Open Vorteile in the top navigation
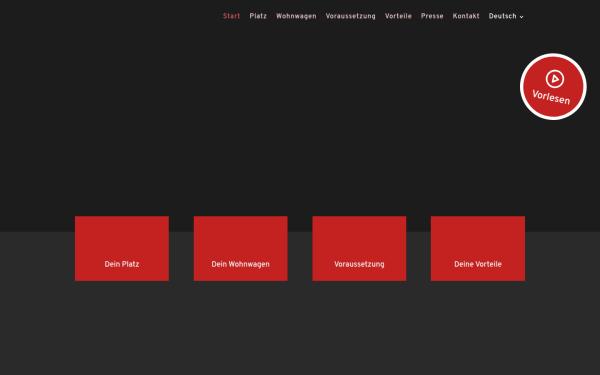The height and width of the screenshot is (375, 600). pyautogui.click(x=398, y=16)
